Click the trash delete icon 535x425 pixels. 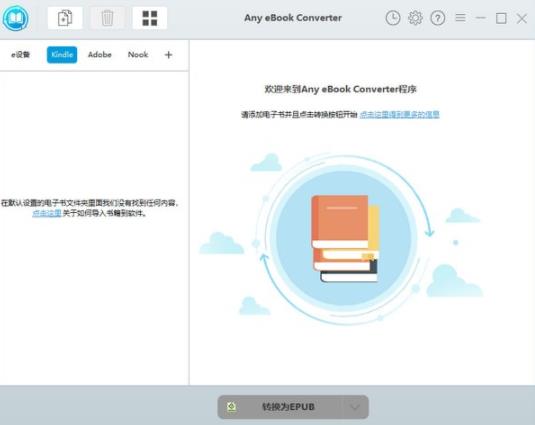tap(107, 18)
